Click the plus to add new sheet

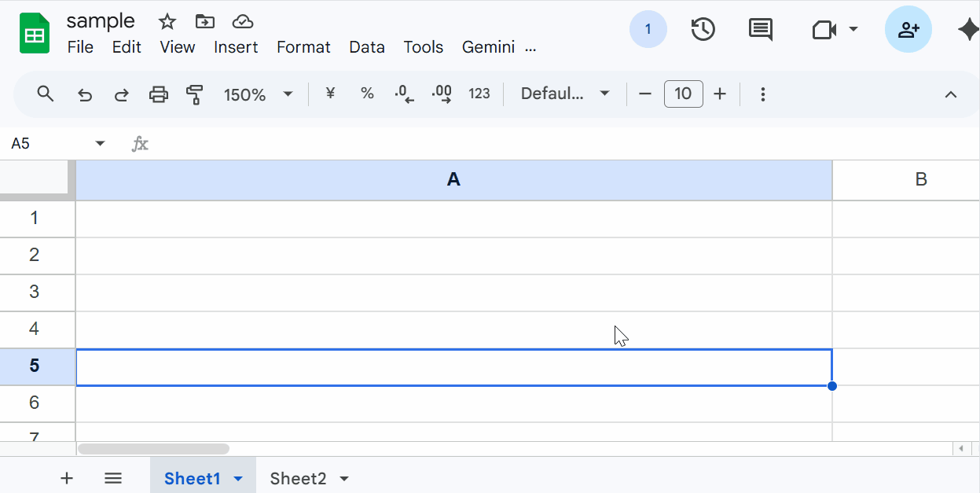tap(67, 478)
